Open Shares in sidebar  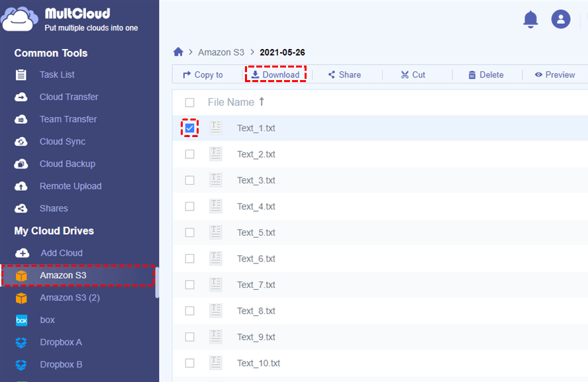(54, 209)
